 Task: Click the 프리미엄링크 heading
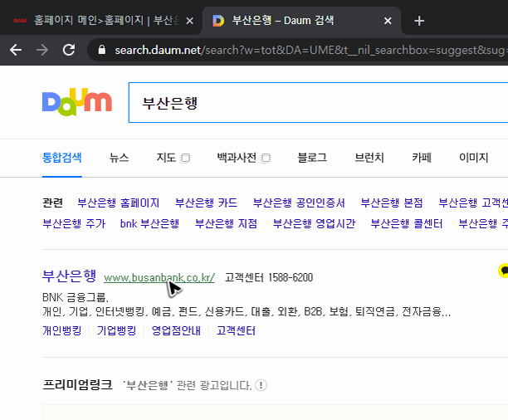click(77, 385)
